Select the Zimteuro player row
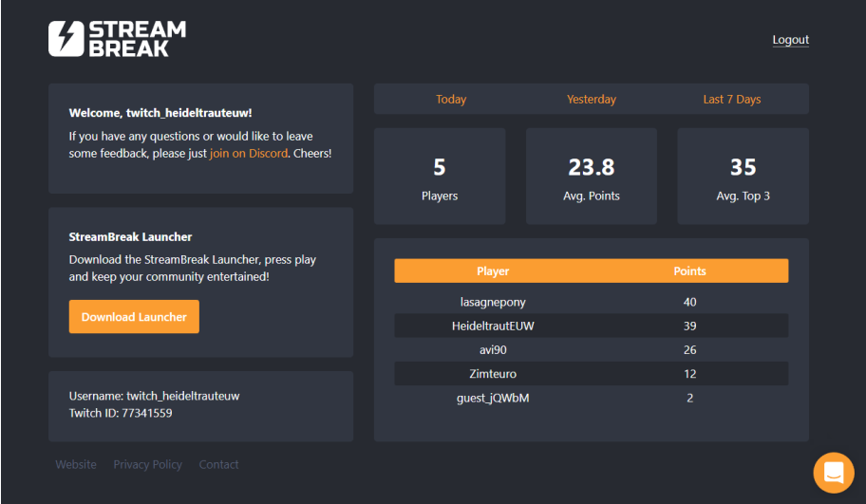Viewport: 866px width, 504px height. [591, 374]
